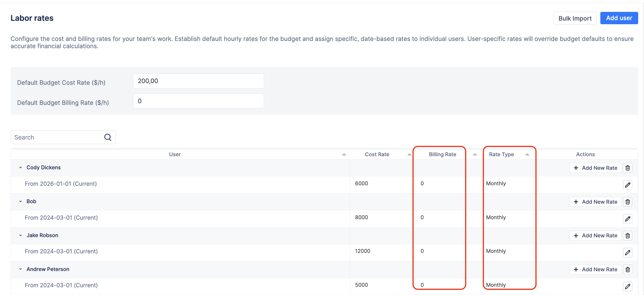Screen dimensions: 644x295
Task: Toggle sorting on the Billing Rate column
Action: tap(474, 154)
